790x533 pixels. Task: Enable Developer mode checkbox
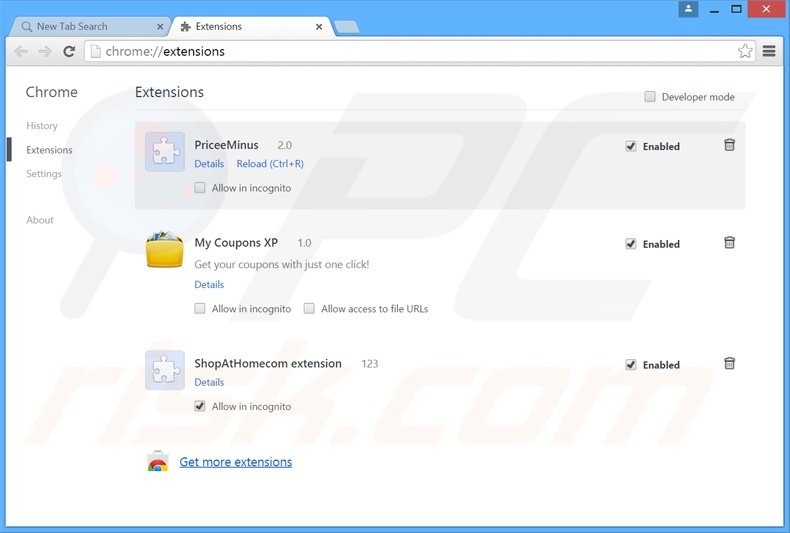650,97
